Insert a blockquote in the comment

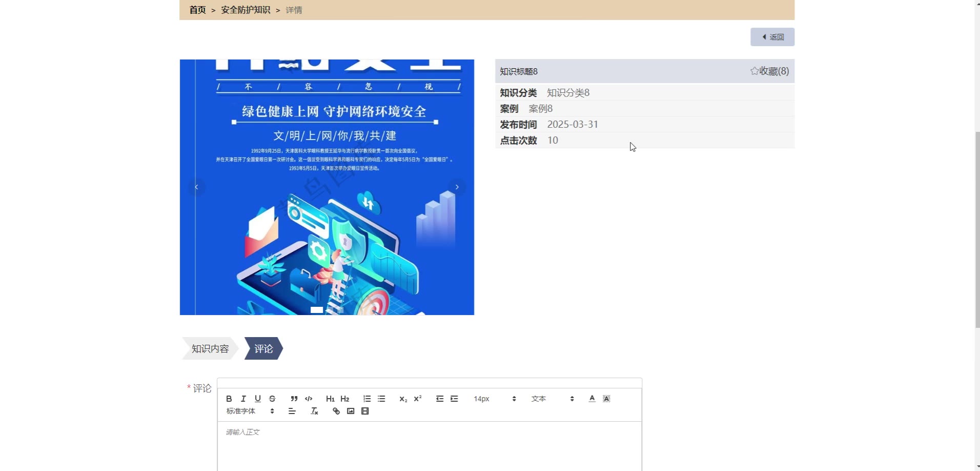click(x=294, y=399)
